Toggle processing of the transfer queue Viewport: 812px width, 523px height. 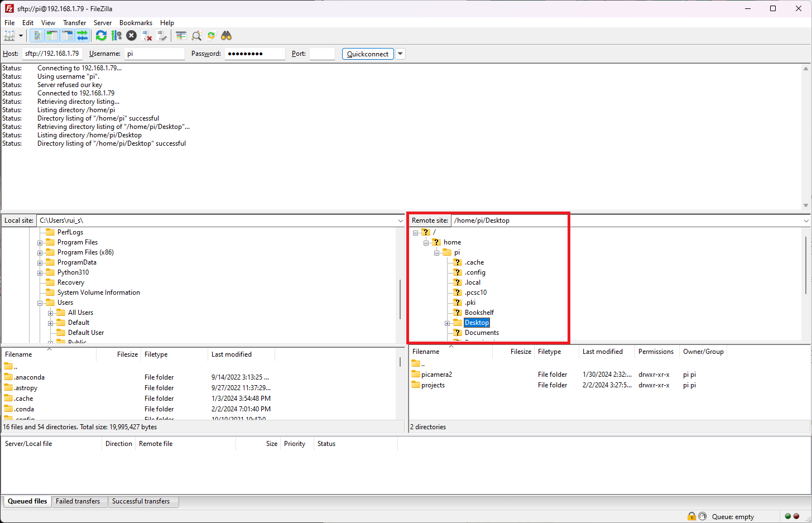117,35
